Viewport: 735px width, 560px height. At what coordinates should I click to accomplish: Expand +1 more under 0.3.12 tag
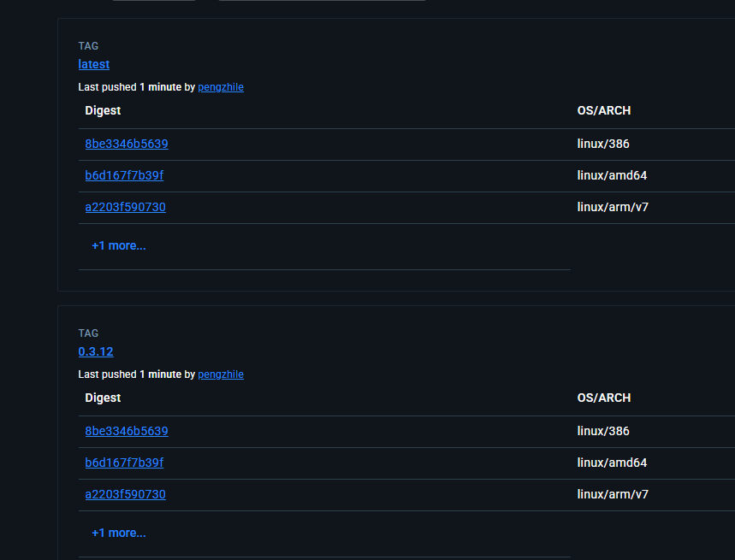pyautogui.click(x=119, y=533)
